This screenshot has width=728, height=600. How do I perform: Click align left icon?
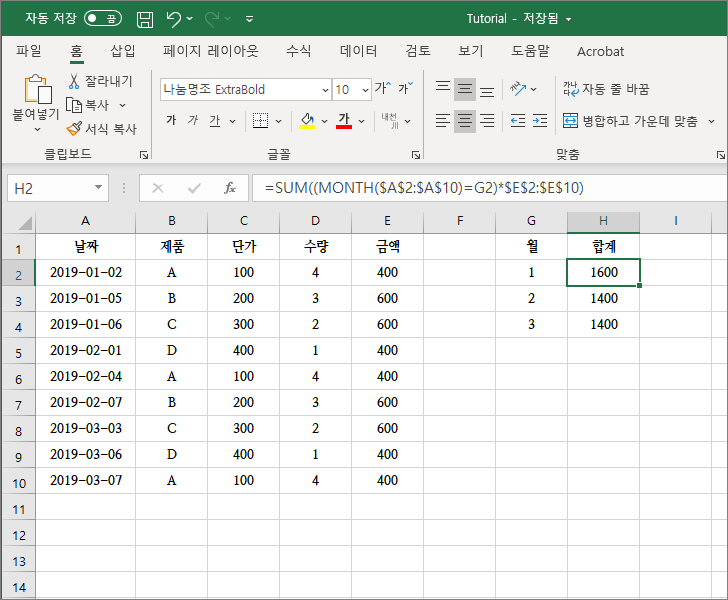(x=442, y=121)
